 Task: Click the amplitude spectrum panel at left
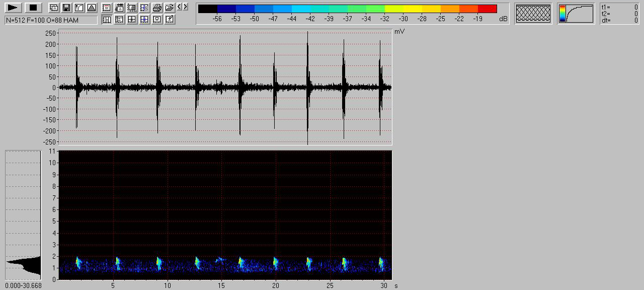pyautogui.click(x=23, y=215)
